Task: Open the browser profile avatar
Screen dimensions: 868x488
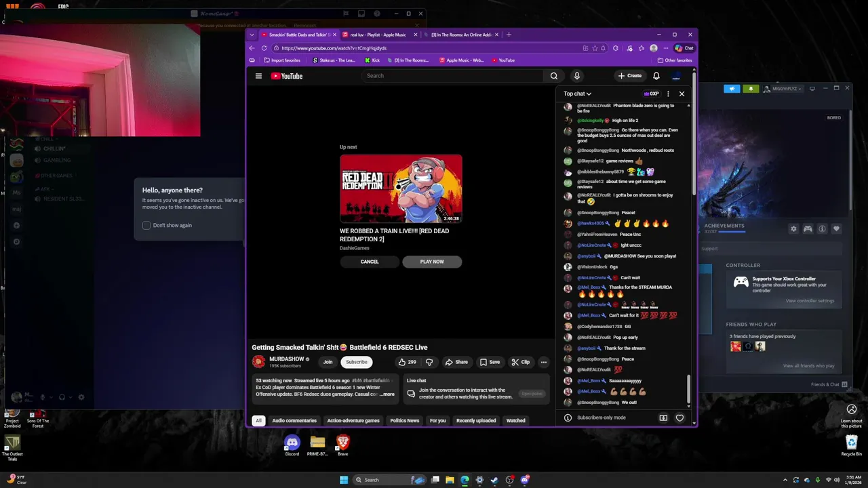Action: coord(653,48)
